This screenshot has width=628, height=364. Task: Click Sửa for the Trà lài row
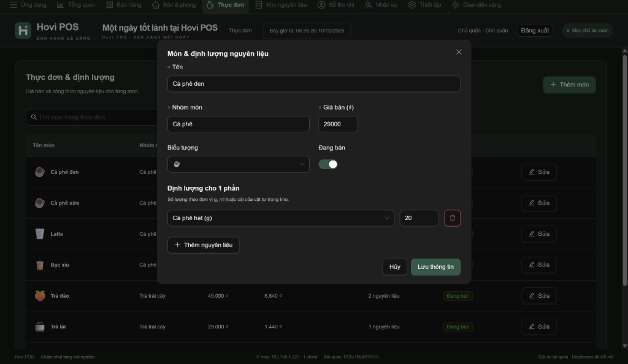pyautogui.click(x=538, y=327)
